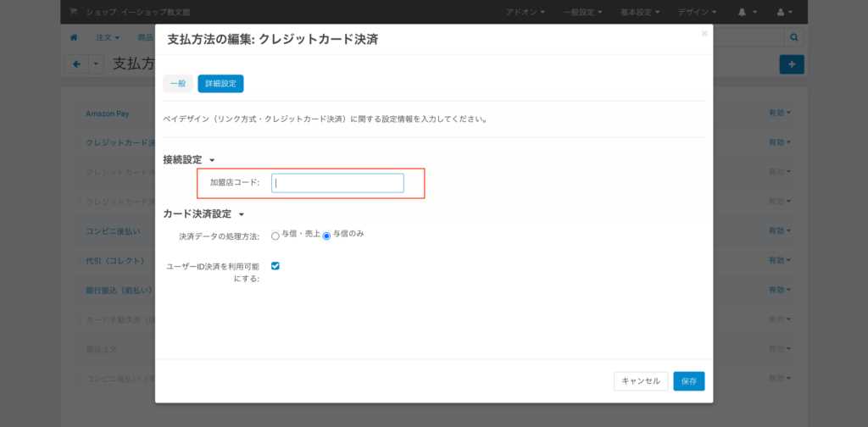This screenshot has width=868, height=427.
Task: Open the user account icon menu
Action: click(x=783, y=12)
